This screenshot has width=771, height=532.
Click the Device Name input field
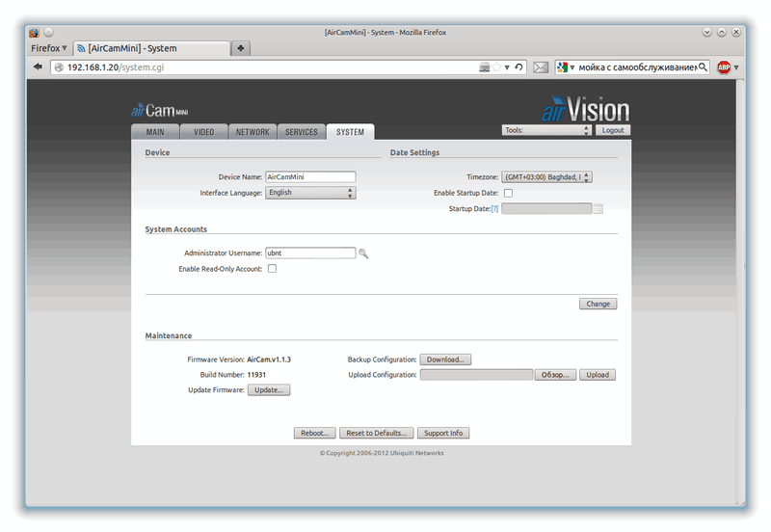310,177
